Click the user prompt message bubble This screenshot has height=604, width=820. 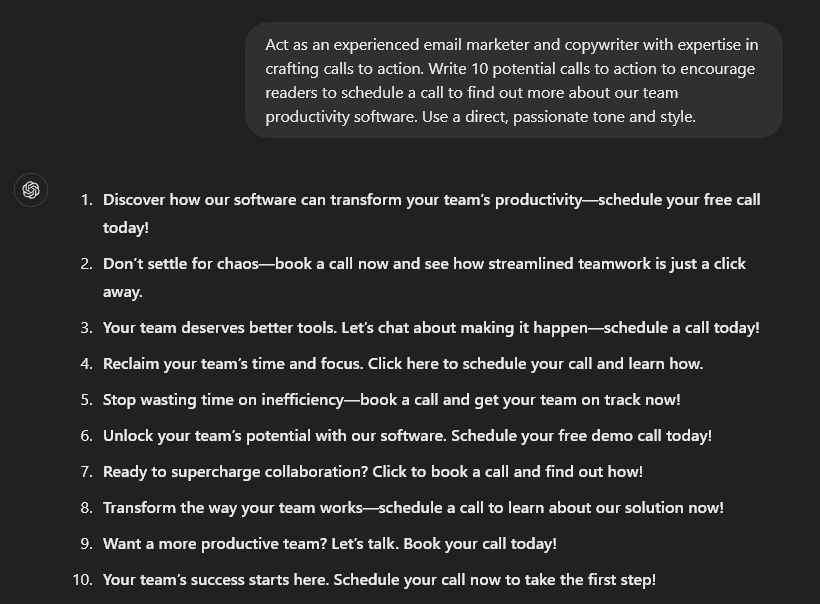pos(513,80)
